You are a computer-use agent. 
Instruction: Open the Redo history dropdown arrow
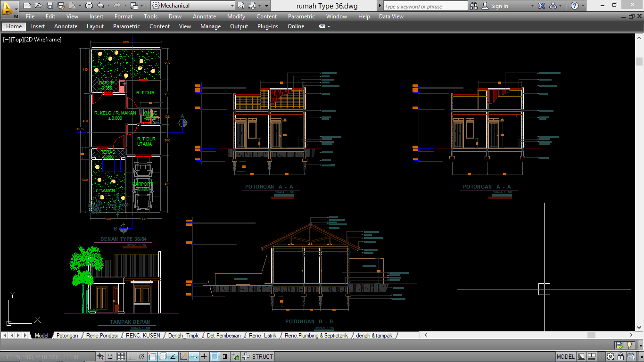coord(125,6)
